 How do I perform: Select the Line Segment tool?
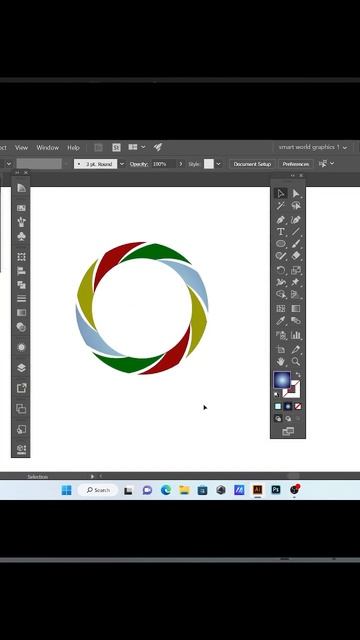click(296, 232)
